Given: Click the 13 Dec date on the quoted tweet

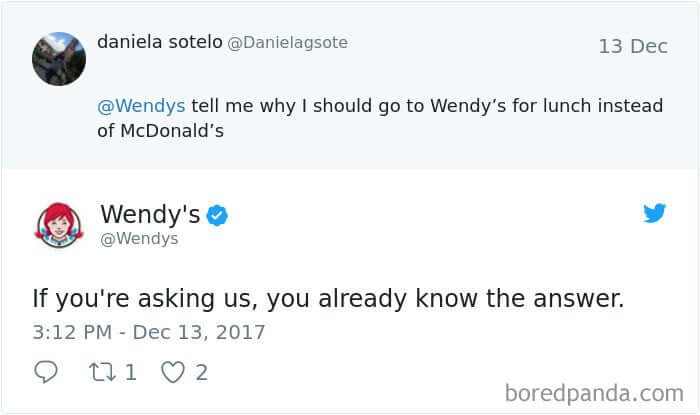Looking at the screenshot, I should pyautogui.click(x=632, y=46).
